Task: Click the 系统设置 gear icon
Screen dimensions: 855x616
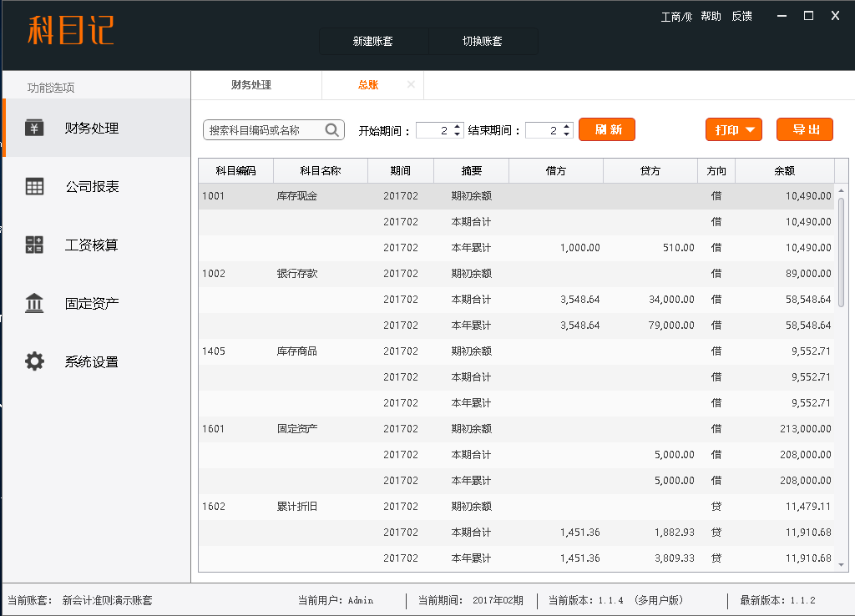Action: click(34, 361)
